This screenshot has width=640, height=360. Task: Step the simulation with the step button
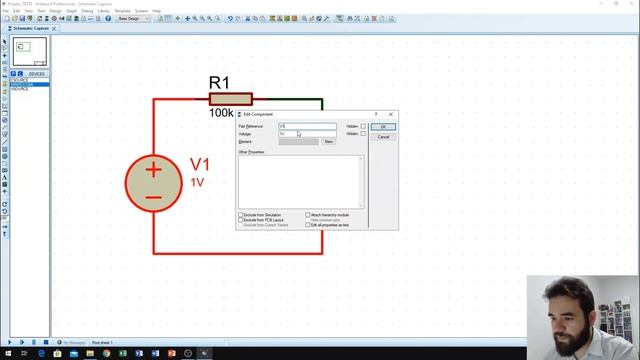(x=22, y=342)
